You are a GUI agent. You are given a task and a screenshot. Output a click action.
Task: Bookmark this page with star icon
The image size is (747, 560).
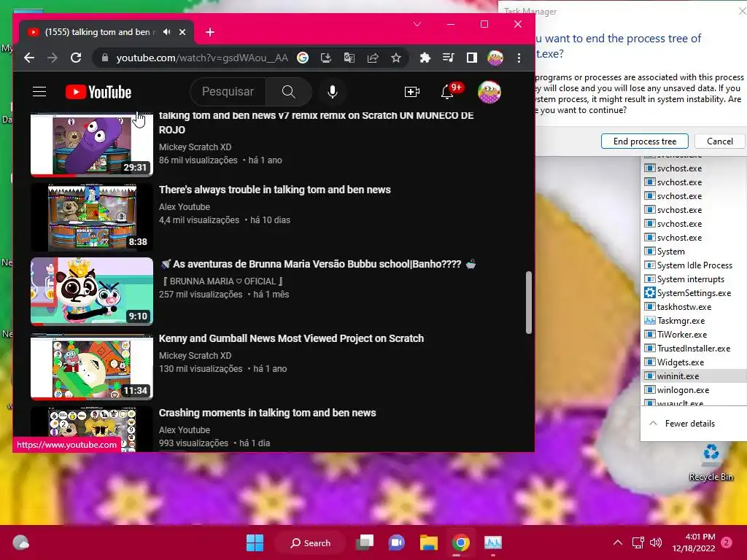pos(396,58)
